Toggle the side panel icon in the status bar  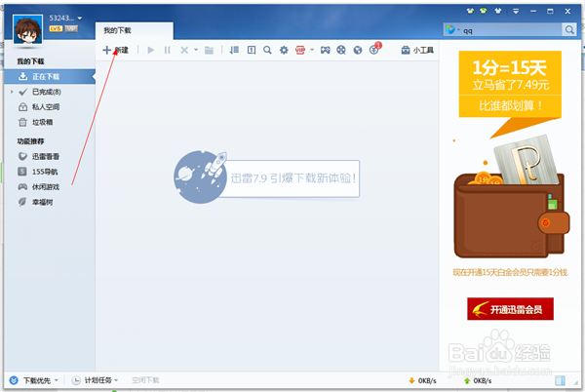(x=560, y=380)
